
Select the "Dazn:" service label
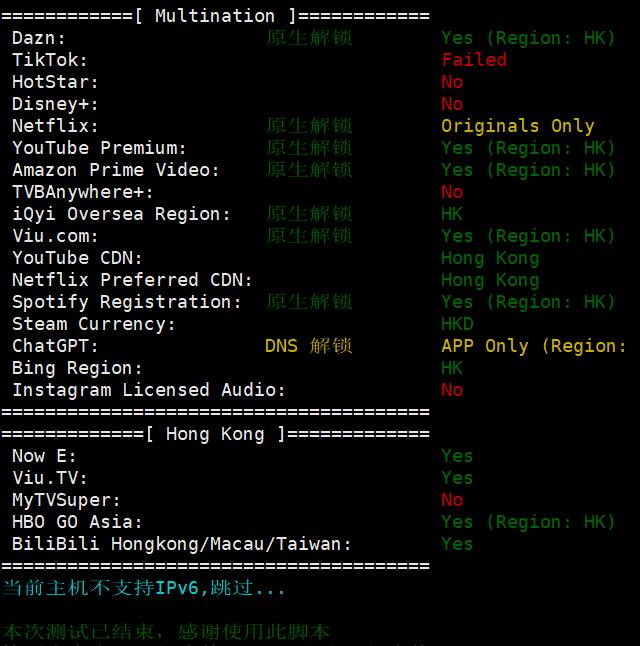pyautogui.click(x=39, y=38)
